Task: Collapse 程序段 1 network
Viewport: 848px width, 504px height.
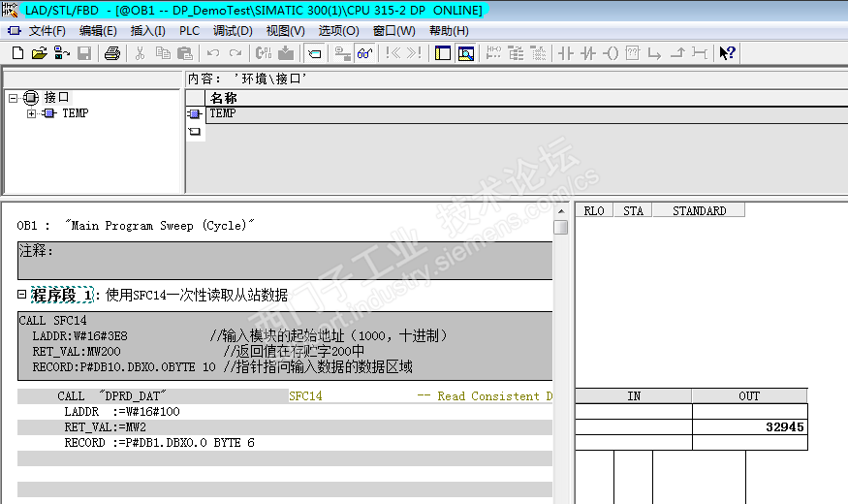Action: click(21, 295)
